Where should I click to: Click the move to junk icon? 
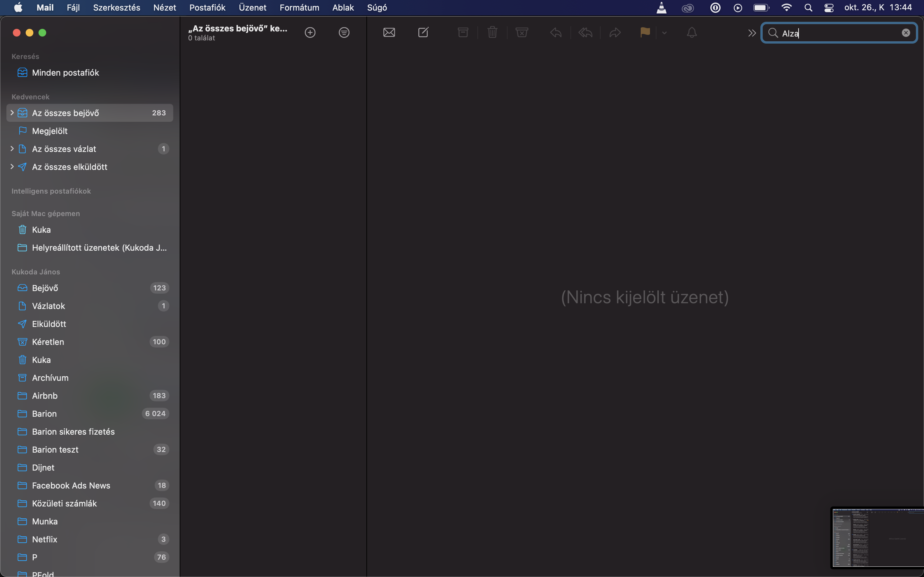point(522,32)
